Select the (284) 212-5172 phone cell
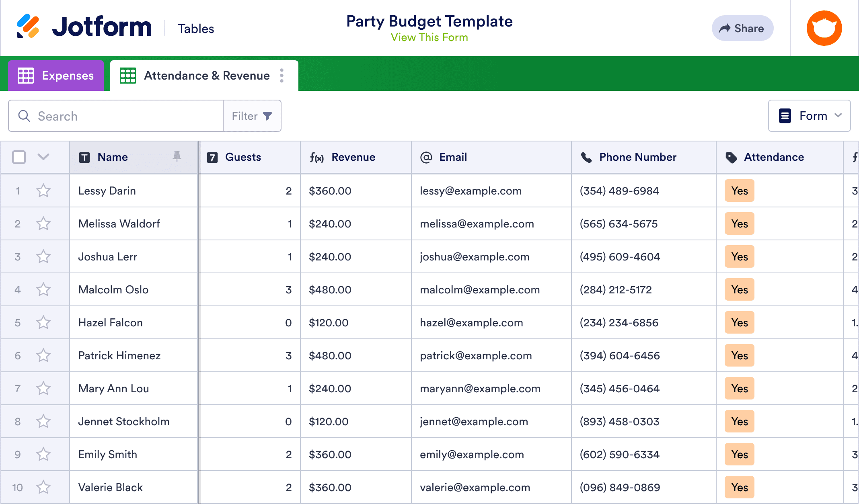Screen dimensions: 859x504 pos(644,289)
